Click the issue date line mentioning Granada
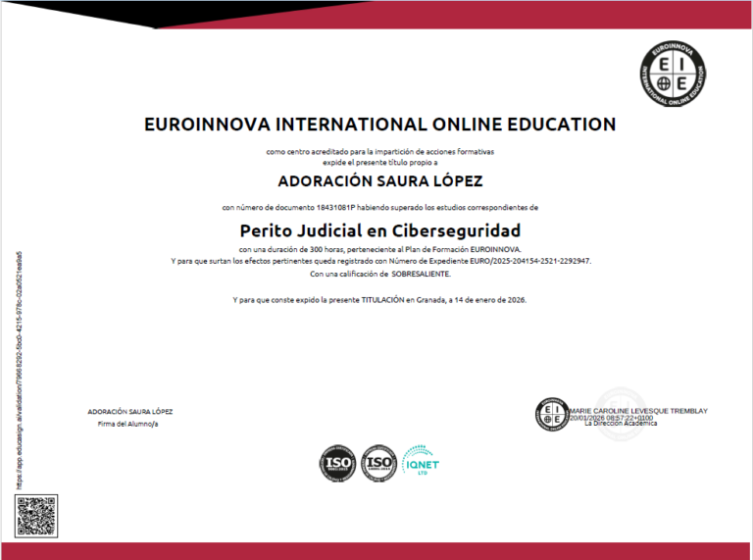753x560 pixels. (379, 299)
